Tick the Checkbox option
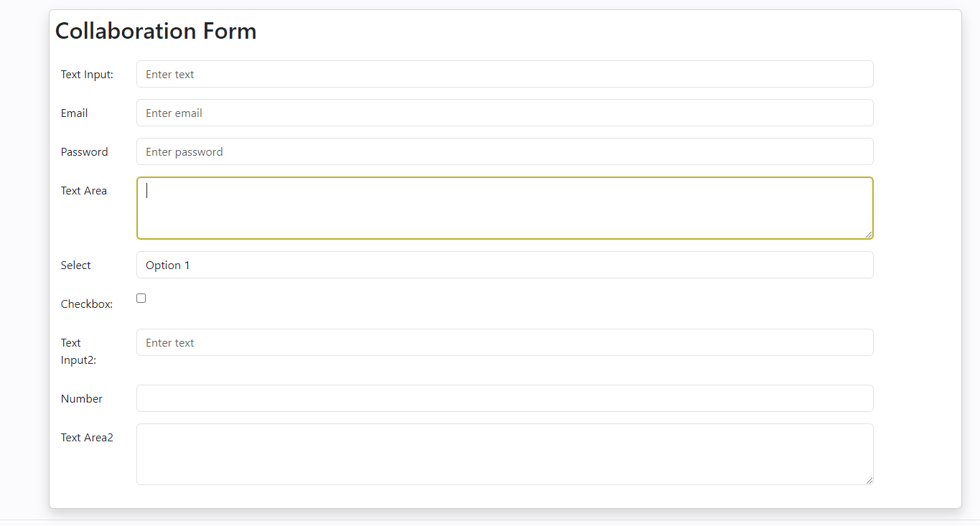Screen dimensions: 980x526 coord(141,298)
